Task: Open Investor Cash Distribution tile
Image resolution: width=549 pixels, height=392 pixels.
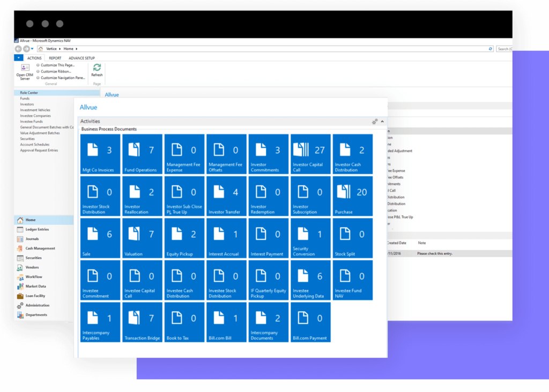Action: click(x=352, y=154)
